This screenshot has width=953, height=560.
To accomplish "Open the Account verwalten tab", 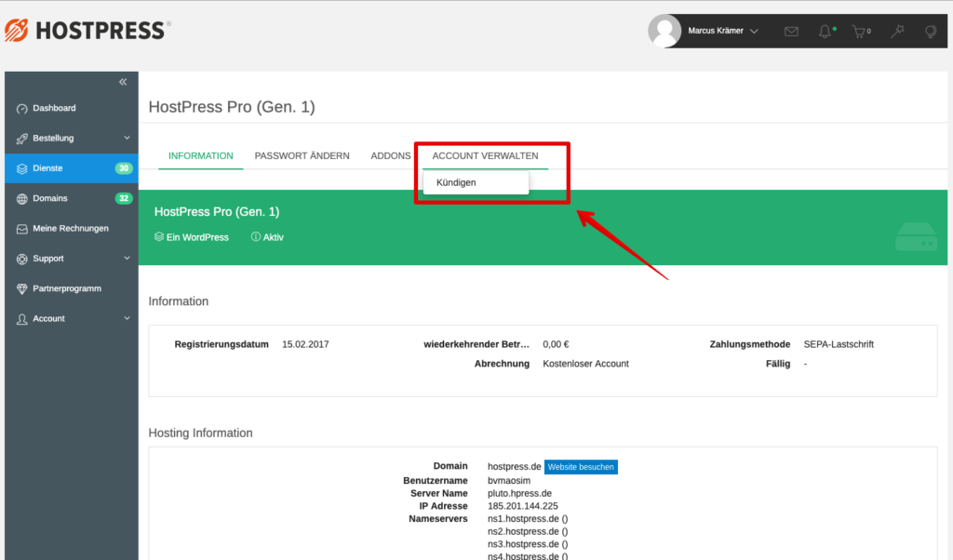I will (485, 155).
